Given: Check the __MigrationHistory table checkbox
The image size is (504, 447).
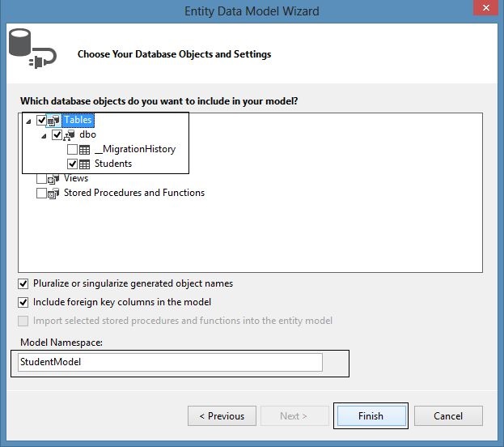Looking at the screenshot, I should (72, 149).
